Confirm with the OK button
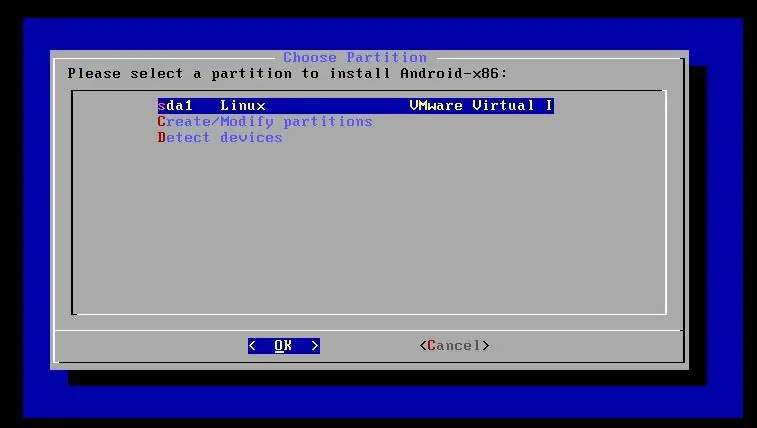The height and width of the screenshot is (428, 757). (x=284, y=345)
